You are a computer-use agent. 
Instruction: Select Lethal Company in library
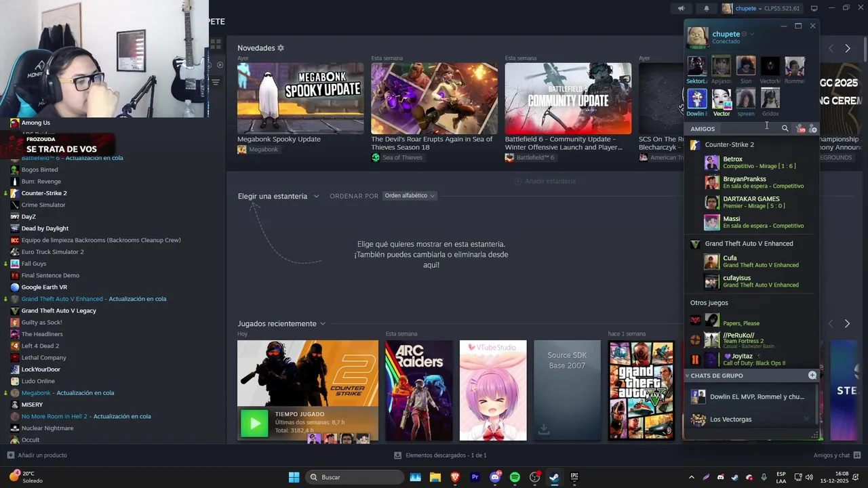click(x=43, y=358)
